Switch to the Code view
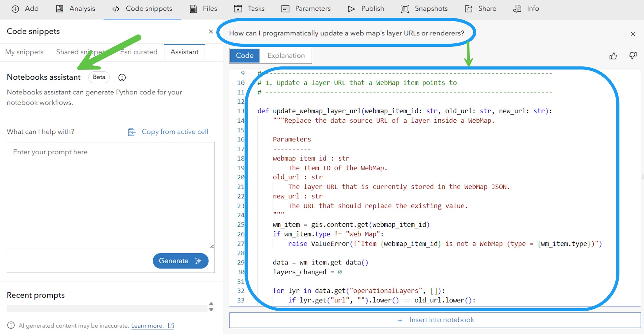Viewport: 644px width, 334px height. coord(245,56)
